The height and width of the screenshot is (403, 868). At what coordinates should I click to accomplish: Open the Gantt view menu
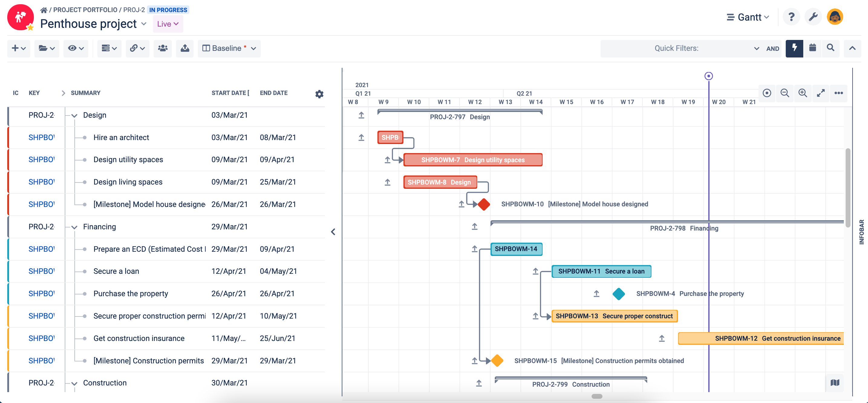pos(747,17)
